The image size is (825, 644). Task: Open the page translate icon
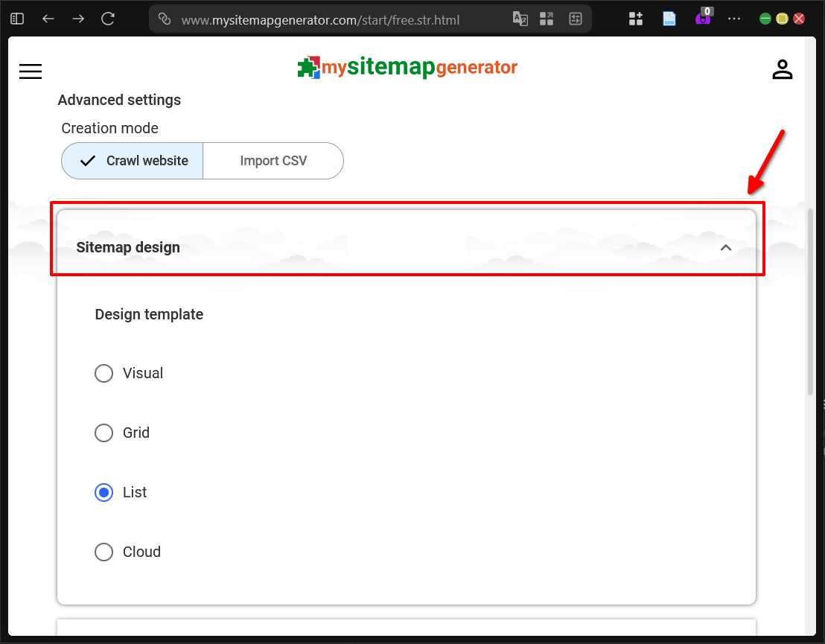coord(520,18)
